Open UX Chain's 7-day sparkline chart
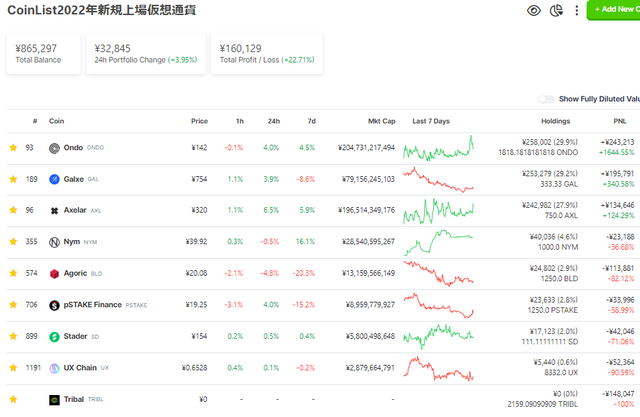The width and height of the screenshot is (640, 417). point(438,368)
